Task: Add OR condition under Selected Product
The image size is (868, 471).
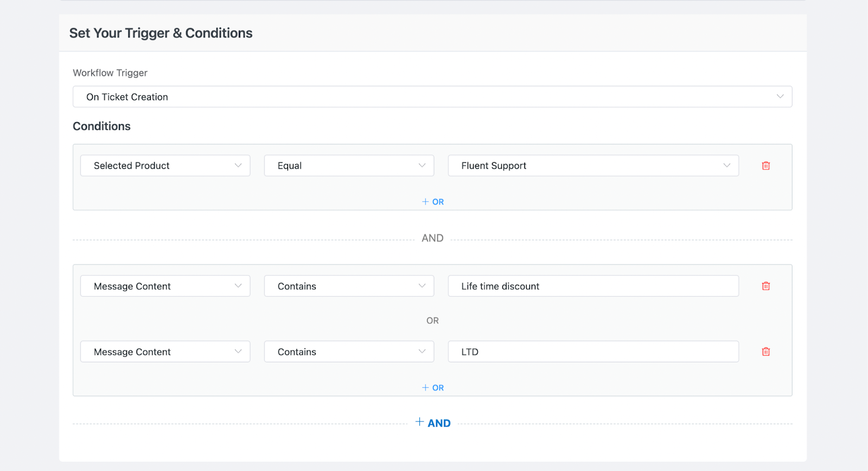Action: [433, 202]
